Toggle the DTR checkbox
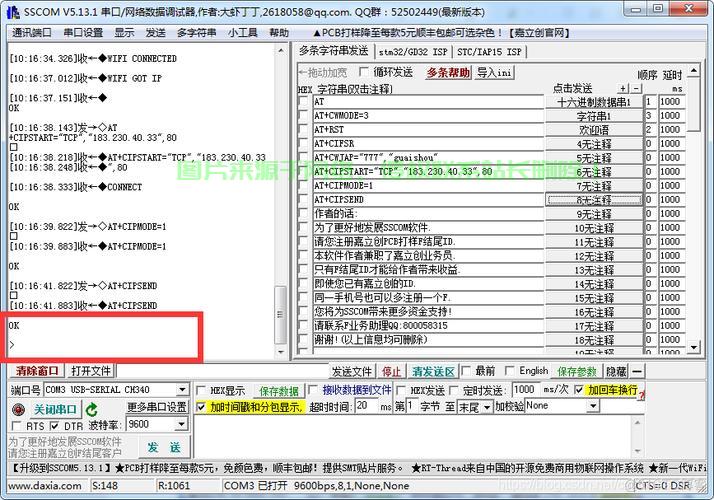Screen dimensions: 714x500 point(55,426)
